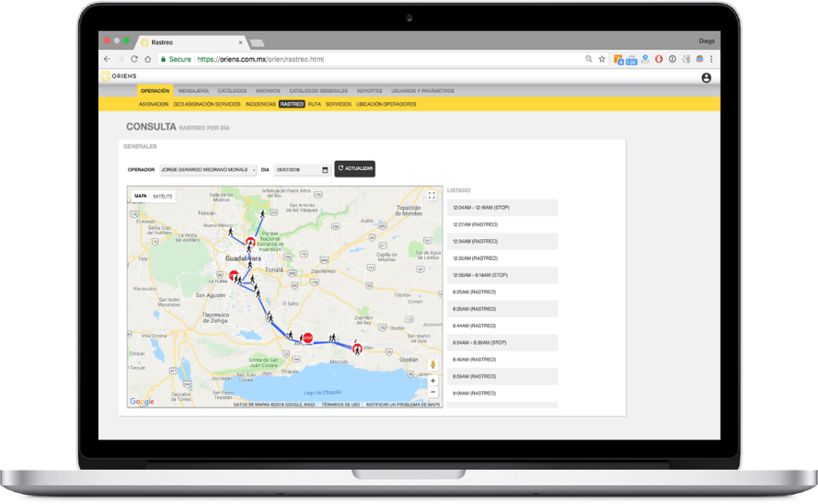Toggle the map fullscreen view icon

pyautogui.click(x=432, y=196)
